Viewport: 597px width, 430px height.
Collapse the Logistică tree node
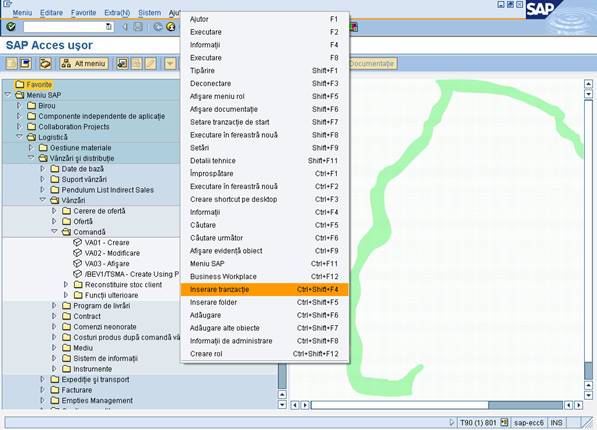(20, 137)
